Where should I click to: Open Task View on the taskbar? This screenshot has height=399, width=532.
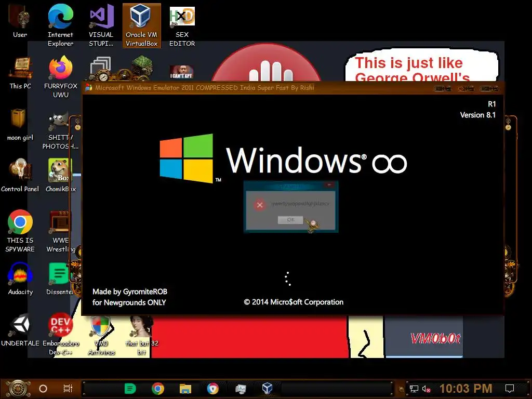[x=68, y=389]
